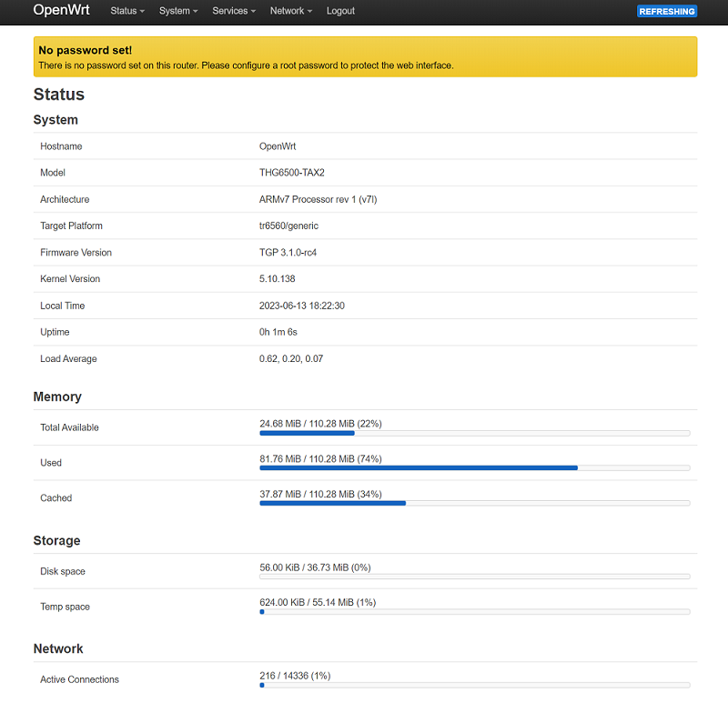728x703 pixels.
Task: Toggle the REFRESHING indicator button
Action: coord(667,11)
